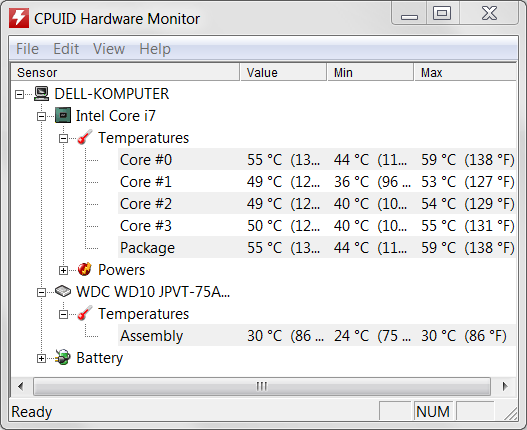Select the Core #0 temperature row
The height and width of the screenshot is (430, 527).
point(317,159)
